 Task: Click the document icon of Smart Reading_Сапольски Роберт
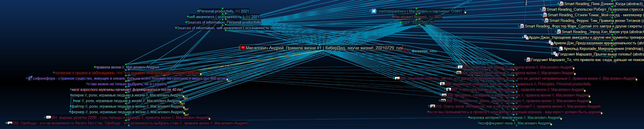click(544, 9)
